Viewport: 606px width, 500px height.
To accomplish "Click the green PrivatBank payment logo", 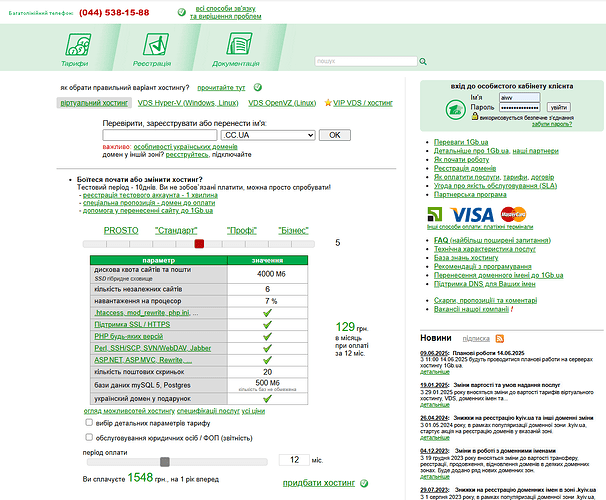I will tap(434, 214).
